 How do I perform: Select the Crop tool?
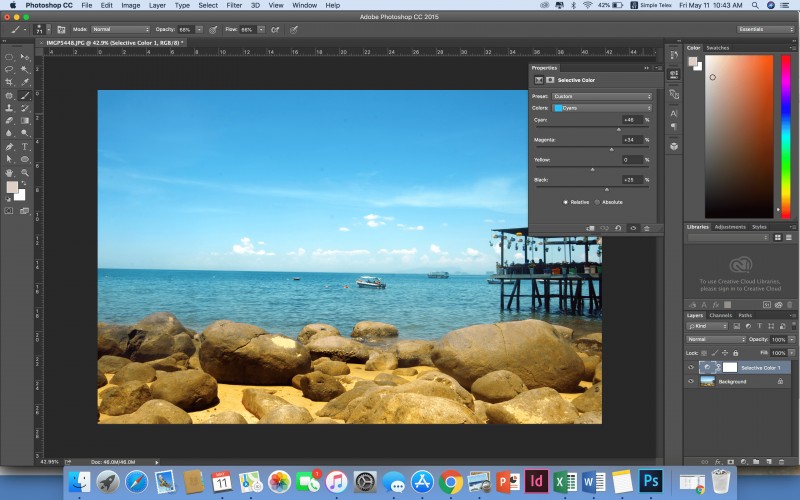coord(10,82)
